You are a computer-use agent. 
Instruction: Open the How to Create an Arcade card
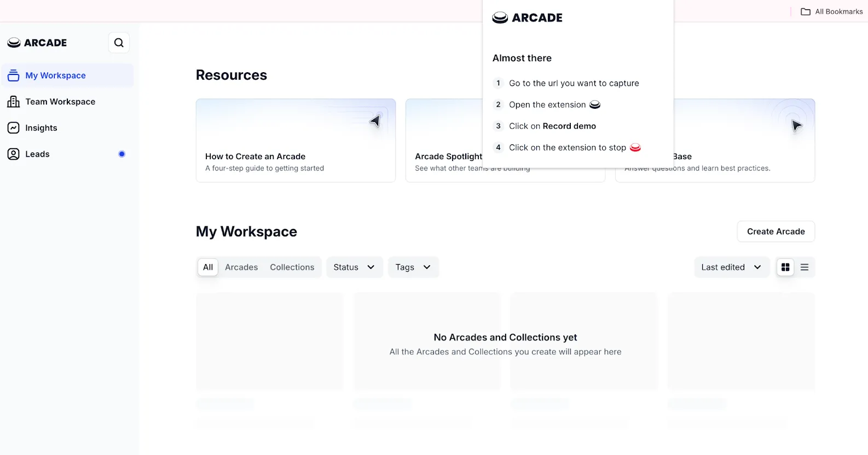click(x=296, y=141)
